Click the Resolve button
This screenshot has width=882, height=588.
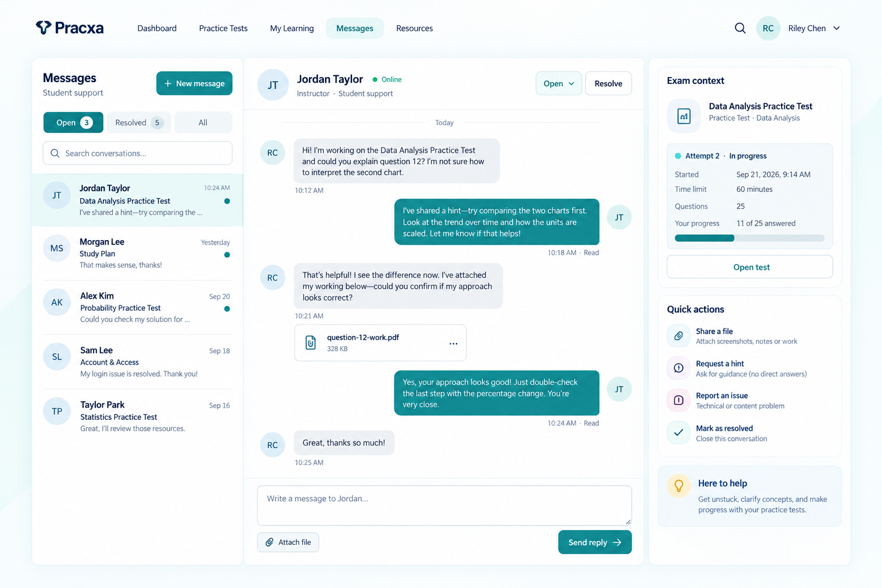608,83
